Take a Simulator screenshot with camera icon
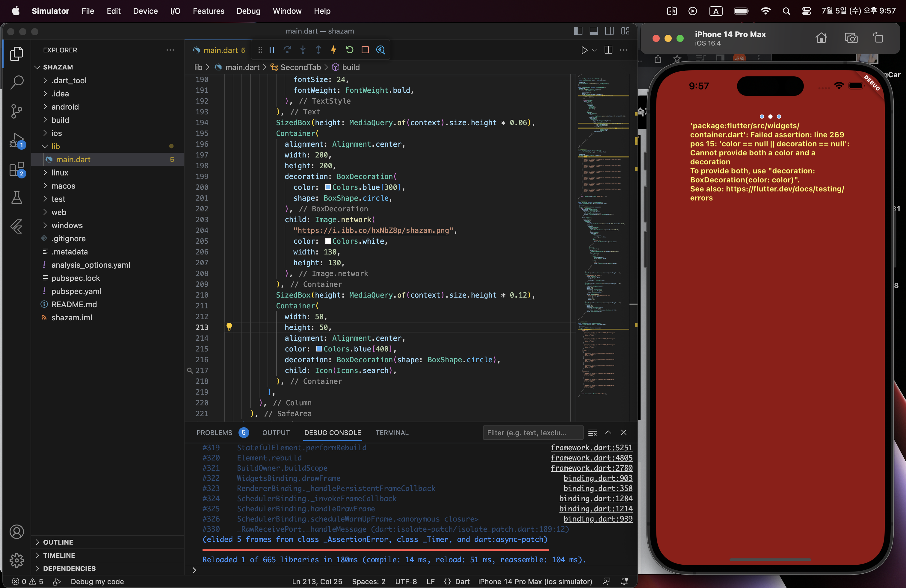The height and width of the screenshot is (588, 906). [851, 38]
